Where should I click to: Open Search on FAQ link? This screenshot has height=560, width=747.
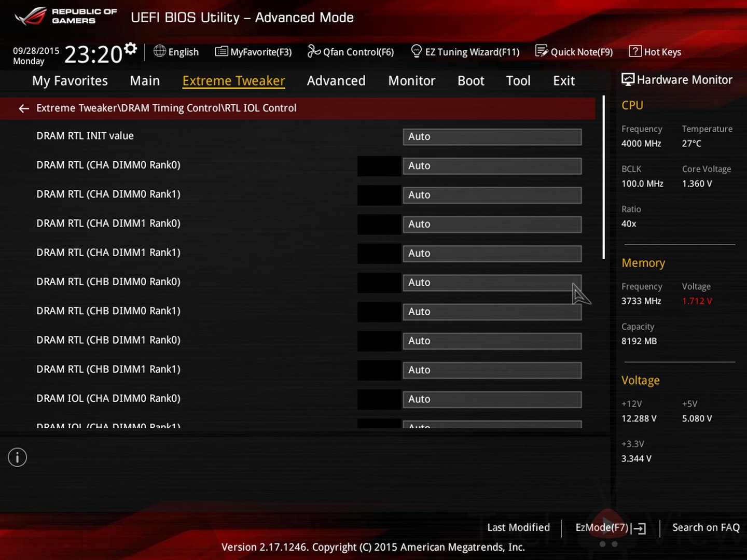706,527
